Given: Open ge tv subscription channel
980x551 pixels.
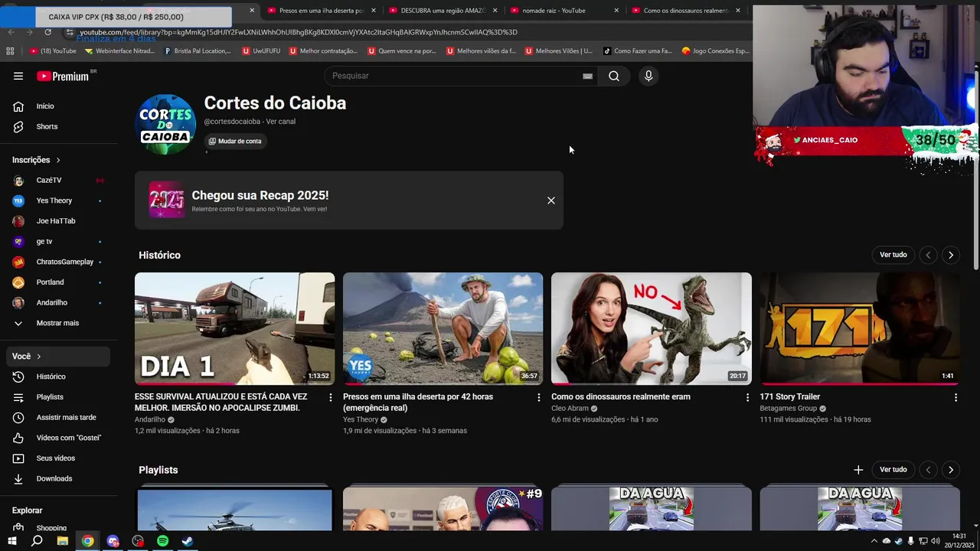Looking at the screenshot, I should point(44,241).
